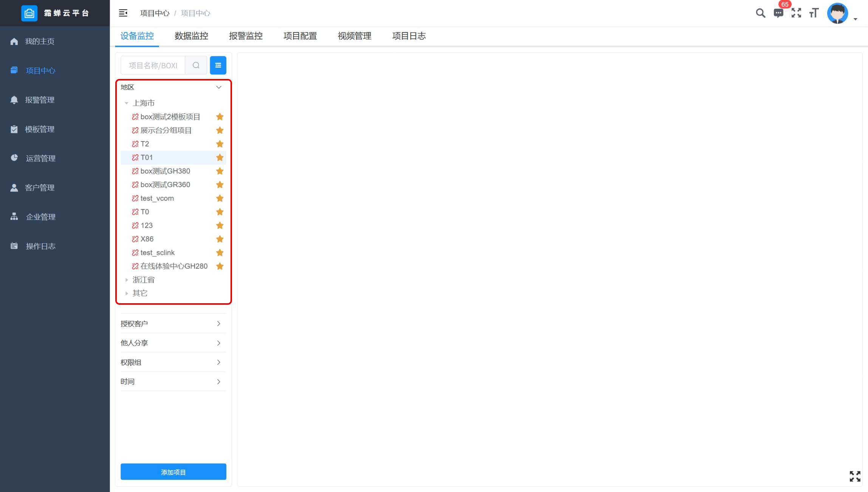The height and width of the screenshot is (492, 868).
Task: Open 报警管理 in the sidebar
Action: [x=55, y=100]
